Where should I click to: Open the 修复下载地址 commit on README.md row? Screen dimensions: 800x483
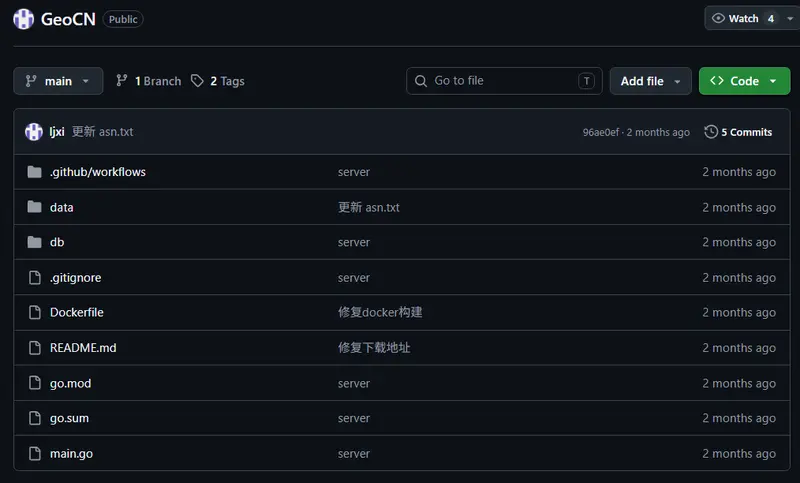[x=373, y=348]
